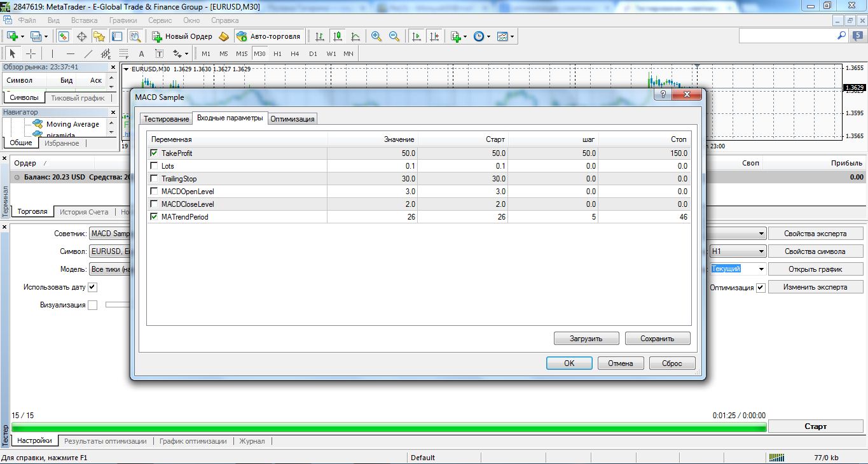Toggle the Использовать дату checkbox
The width and height of the screenshot is (868, 464).
click(92, 287)
